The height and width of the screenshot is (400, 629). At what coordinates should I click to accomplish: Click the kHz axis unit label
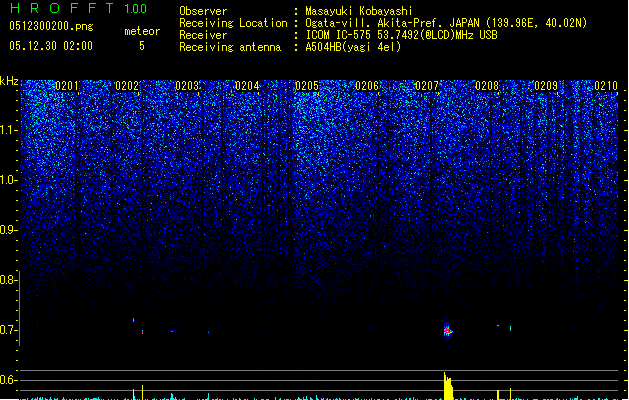click(9, 81)
